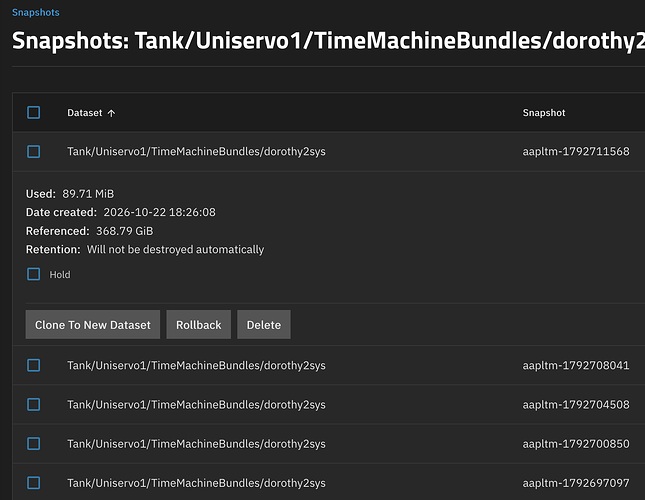Collapse the aapltm-1792711568 snapshot row
Viewport: 645px width, 500px height.
pos(329,151)
